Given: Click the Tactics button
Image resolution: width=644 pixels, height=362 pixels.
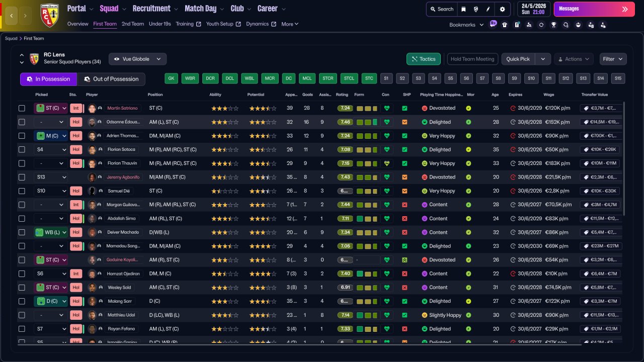Looking at the screenshot, I should tap(423, 59).
